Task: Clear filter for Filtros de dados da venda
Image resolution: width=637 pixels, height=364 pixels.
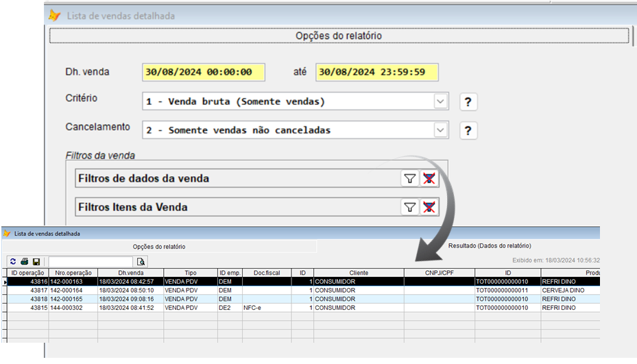Action: click(429, 178)
